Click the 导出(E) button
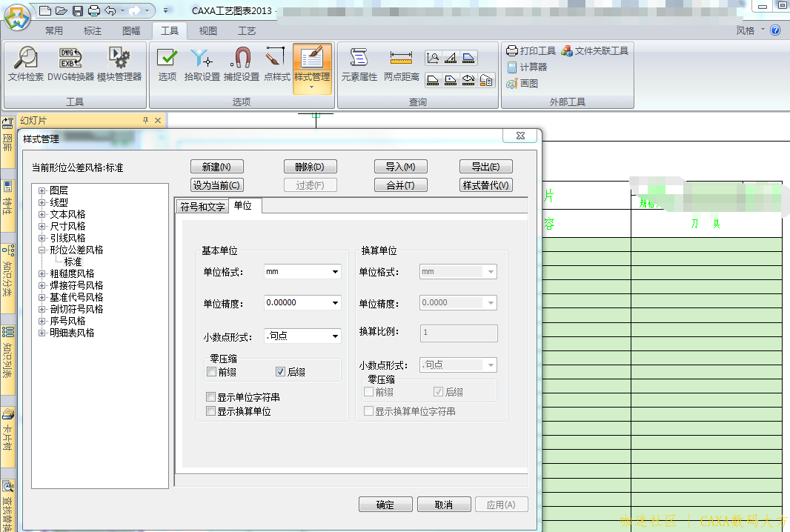The width and height of the screenshot is (790, 532). 486,166
